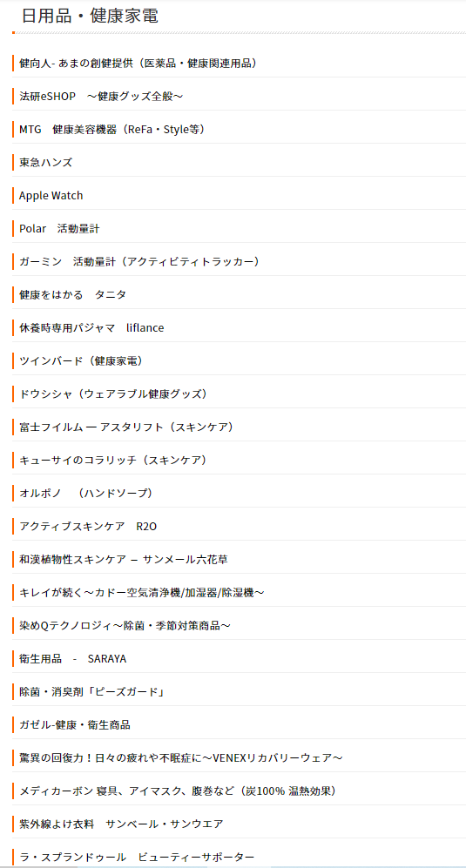Open オルボノ（ハンドソープ） link
The image size is (466, 868).
[86, 494]
